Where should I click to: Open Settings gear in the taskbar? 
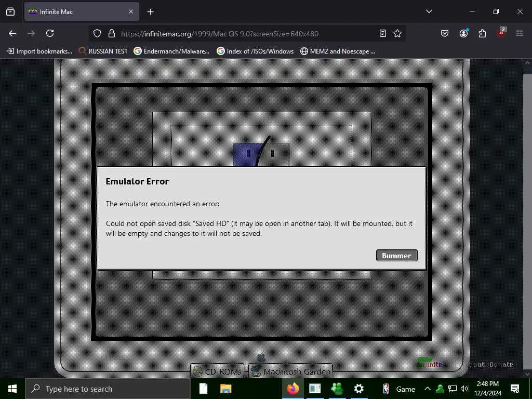pos(358,389)
